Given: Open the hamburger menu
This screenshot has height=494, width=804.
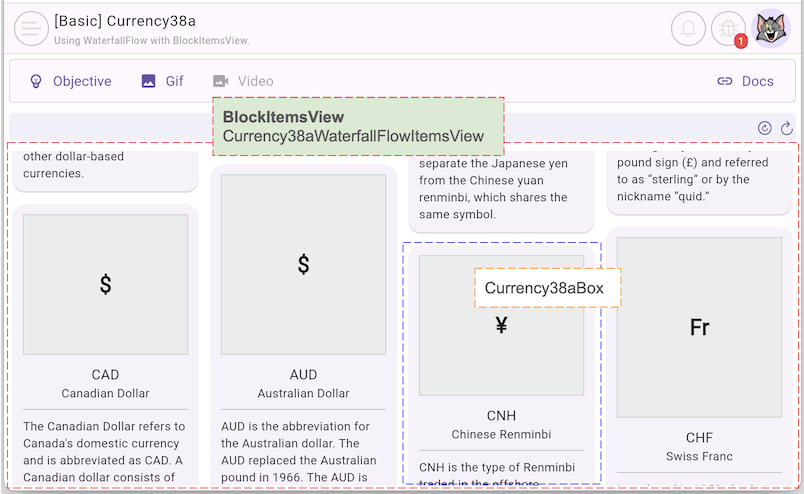Looking at the screenshot, I should click(31, 29).
